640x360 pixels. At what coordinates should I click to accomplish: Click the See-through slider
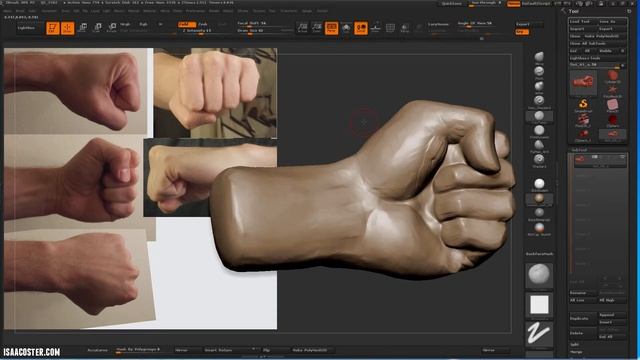(x=486, y=3)
